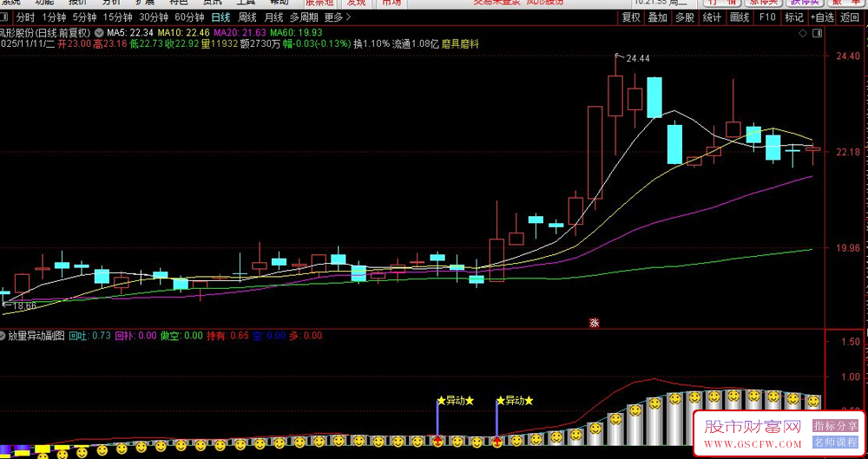The image size is (868, 459).
Task: Switch to the 5分钟 period tab
Action: (x=84, y=17)
